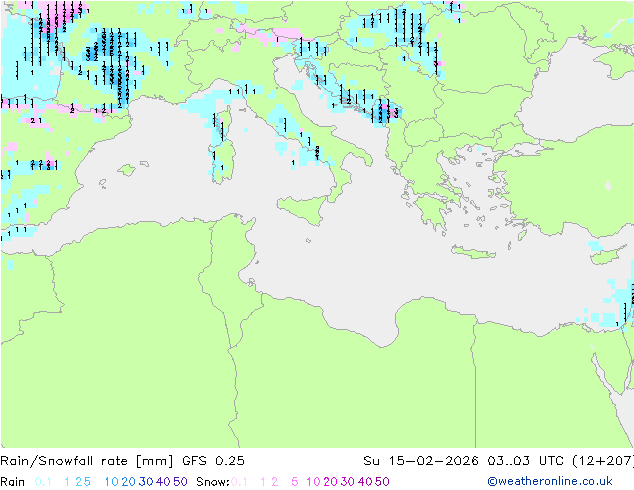
Task: Click the island of Sicily on the map
Action: (x=304, y=209)
